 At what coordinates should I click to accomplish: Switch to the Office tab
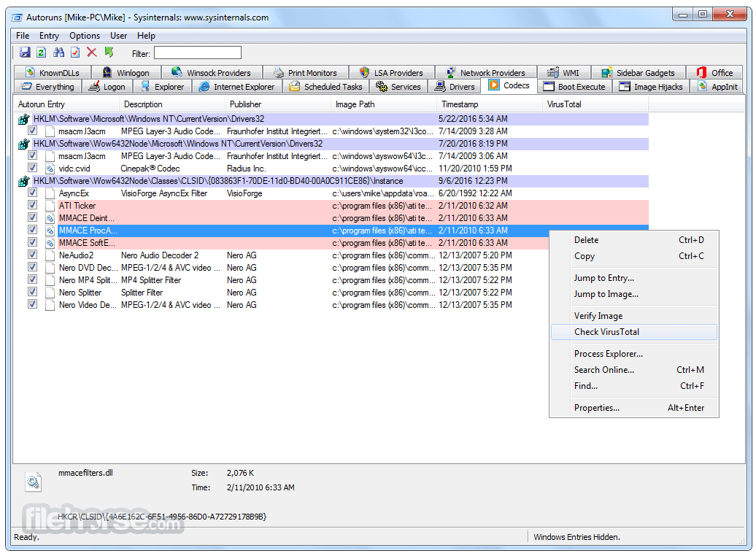click(714, 73)
